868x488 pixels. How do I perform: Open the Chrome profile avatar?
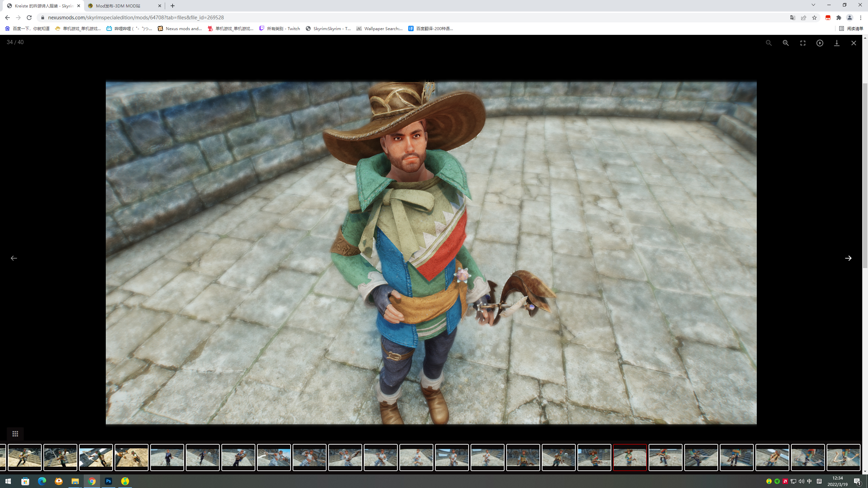point(850,18)
